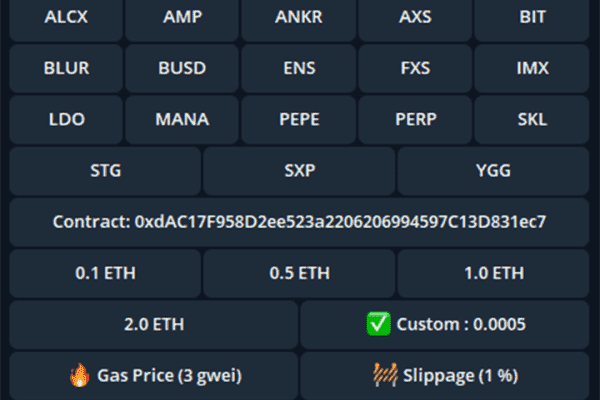Screen dimensions: 600x400
Task: Select the YGG token
Action: pos(493,171)
